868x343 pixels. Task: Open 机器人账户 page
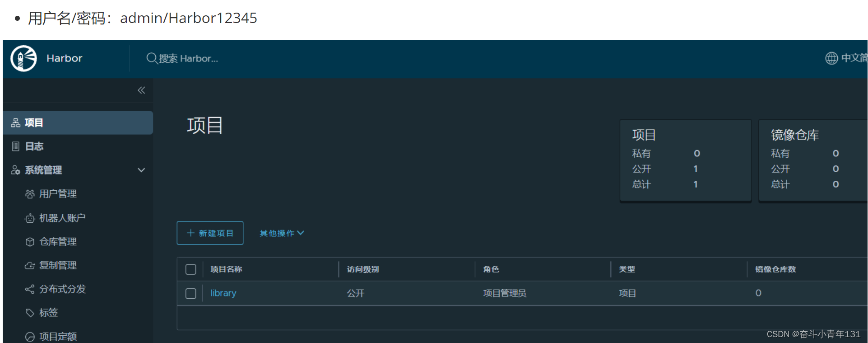point(62,218)
